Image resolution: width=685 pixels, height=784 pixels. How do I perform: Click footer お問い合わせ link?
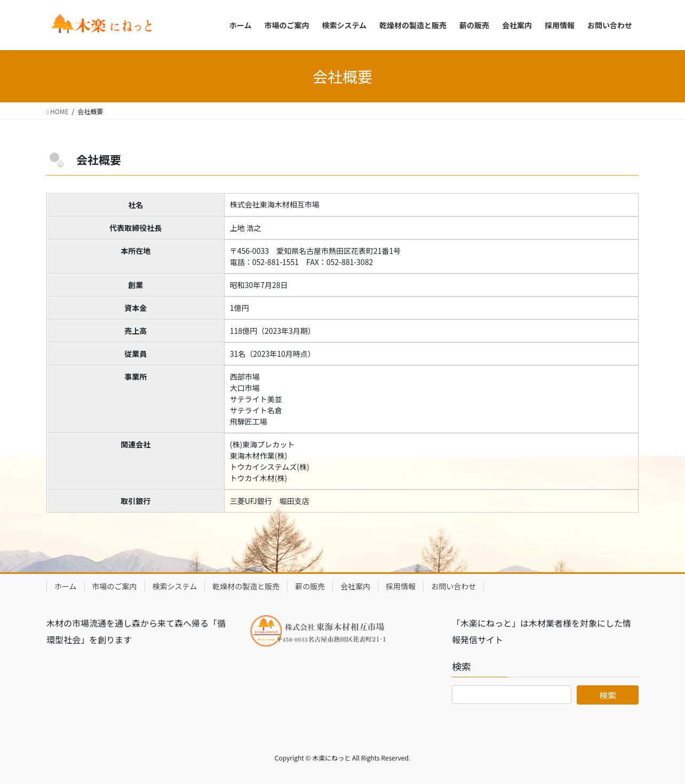click(x=453, y=586)
